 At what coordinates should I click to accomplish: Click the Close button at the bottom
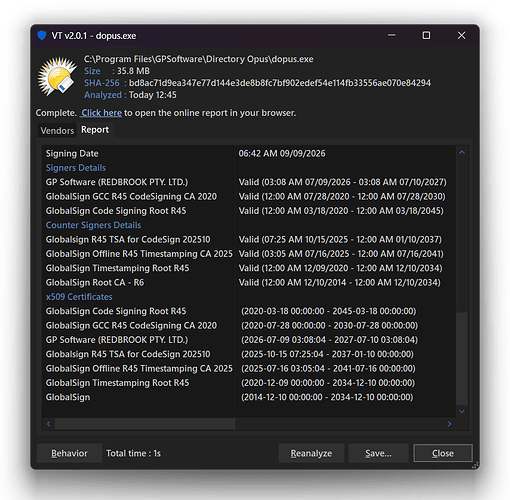point(443,453)
